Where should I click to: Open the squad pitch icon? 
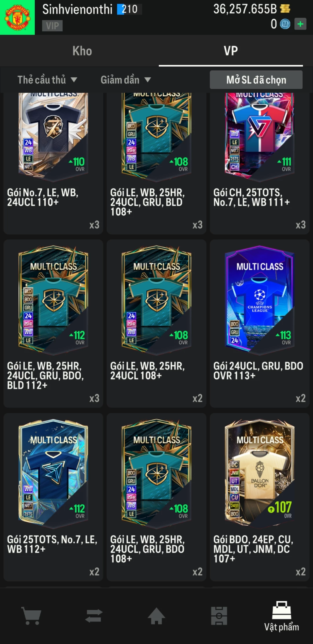click(x=219, y=616)
